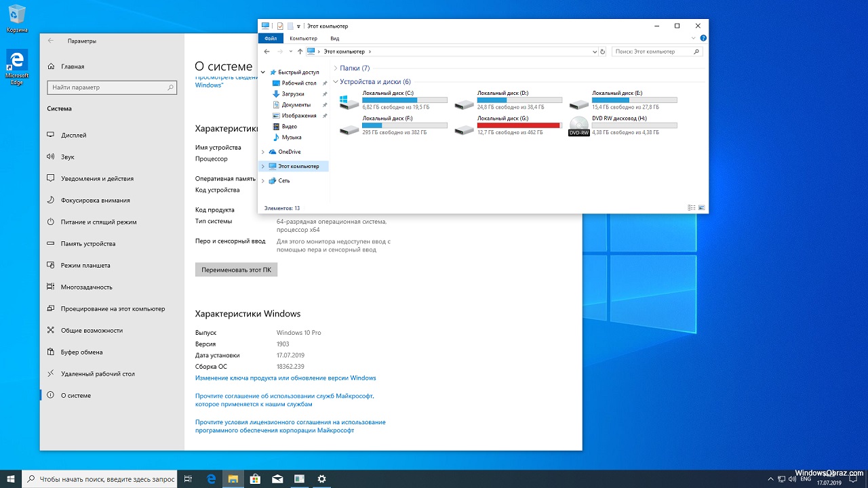The height and width of the screenshot is (488, 868).
Task: Expand the OneDrive tree node
Action: click(x=263, y=152)
